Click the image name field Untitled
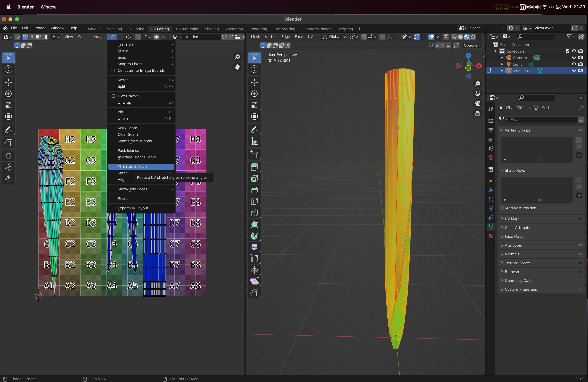Image resolution: width=588 pixels, height=382 pixels. pyautogui.click(x=202, y=37)
